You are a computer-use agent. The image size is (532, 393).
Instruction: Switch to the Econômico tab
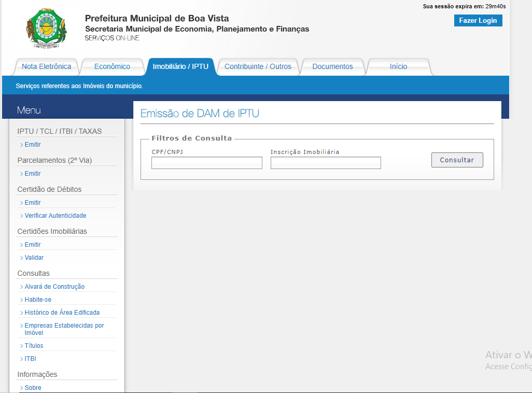tap(112, 66)
